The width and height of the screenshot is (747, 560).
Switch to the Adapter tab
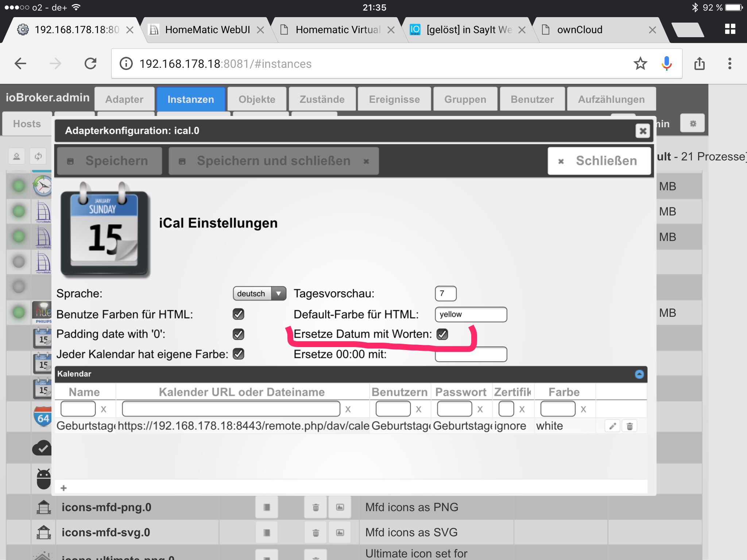(x=124, y=99)
